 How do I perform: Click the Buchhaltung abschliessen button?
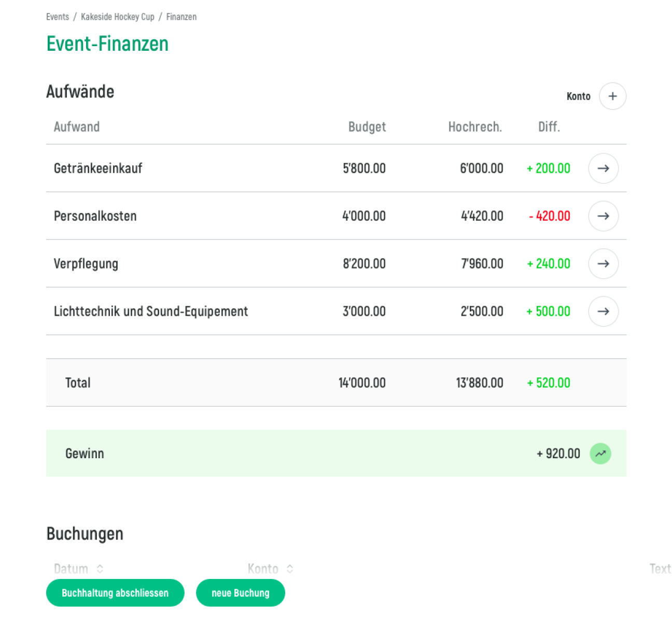click(x=115, y=592)
